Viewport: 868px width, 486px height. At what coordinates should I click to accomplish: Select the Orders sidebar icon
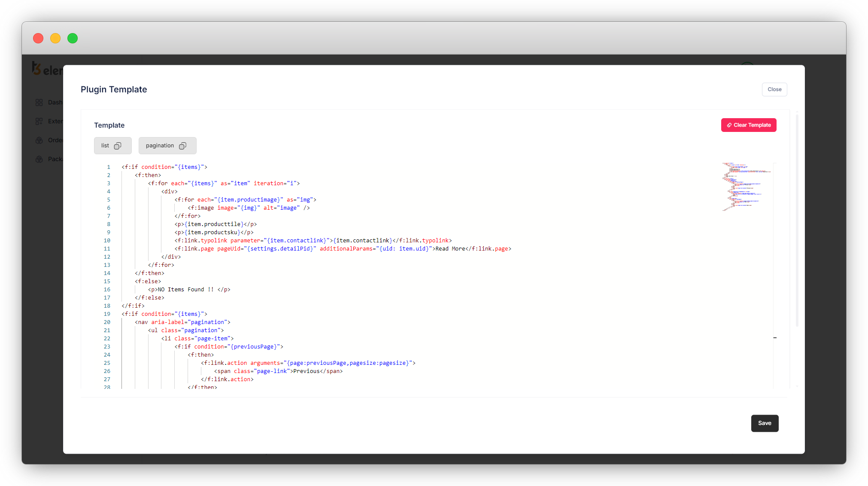[x=39, y=140]
